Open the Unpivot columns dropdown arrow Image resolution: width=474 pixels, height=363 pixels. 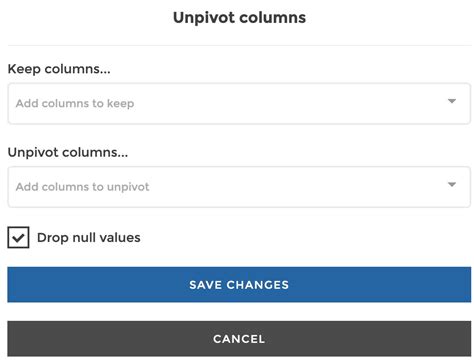[x=452, y=184]
